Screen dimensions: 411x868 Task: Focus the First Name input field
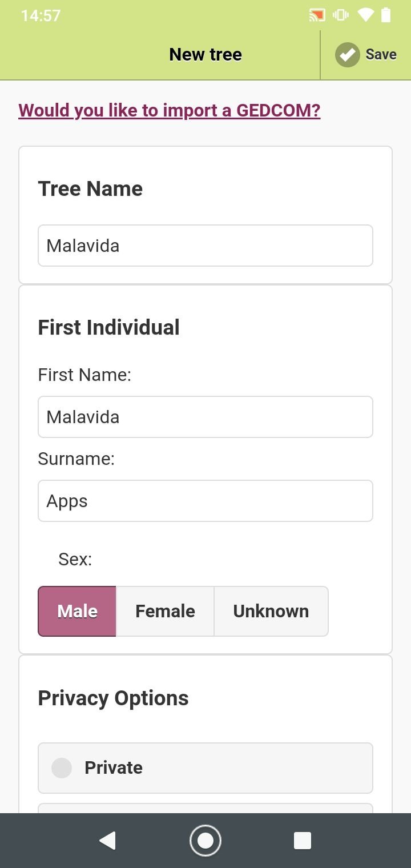click(x=205, y=417)
